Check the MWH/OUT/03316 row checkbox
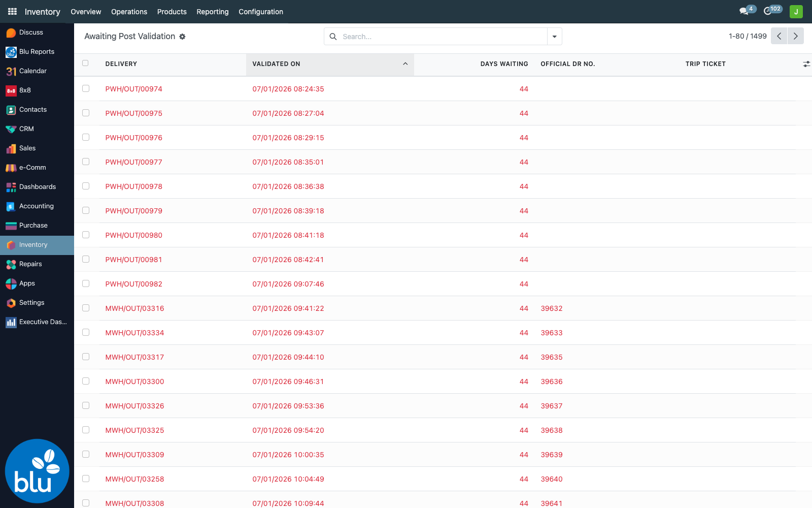The height and width of the screenshot is (508, 812). tap(86, 308)
